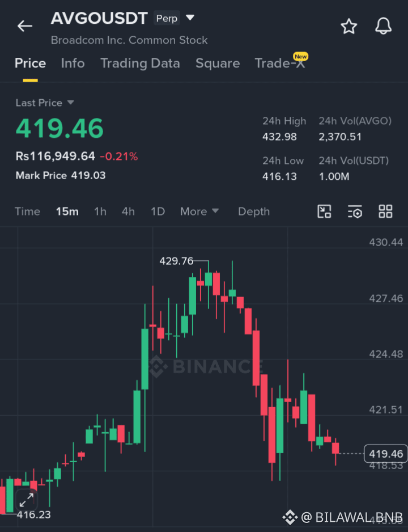Tap the Perp contract badge
Viewport: 408px width, 532px height.
[x=167, y=18]
